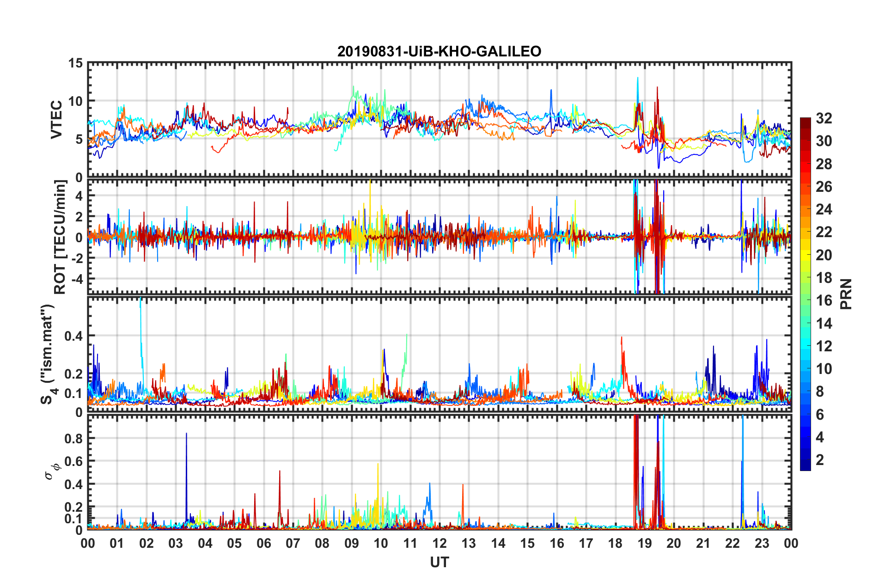Click inside the ROT time-series panel
The height and width of the screenshot is (588, 879).
click(x=439, y=237)
